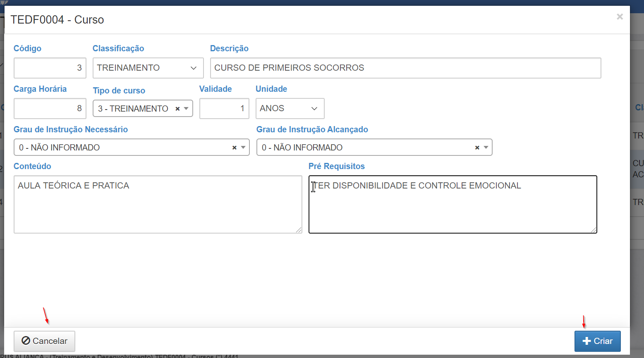
Task: Click the TEDF0004 - Curso dialog title
Action: coord(57,20)
